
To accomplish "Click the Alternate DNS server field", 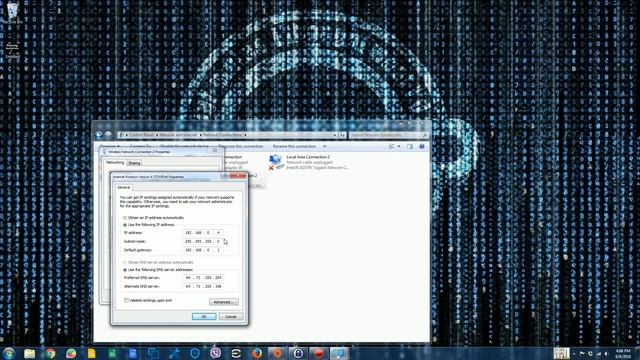I will (x=202, y=287).
